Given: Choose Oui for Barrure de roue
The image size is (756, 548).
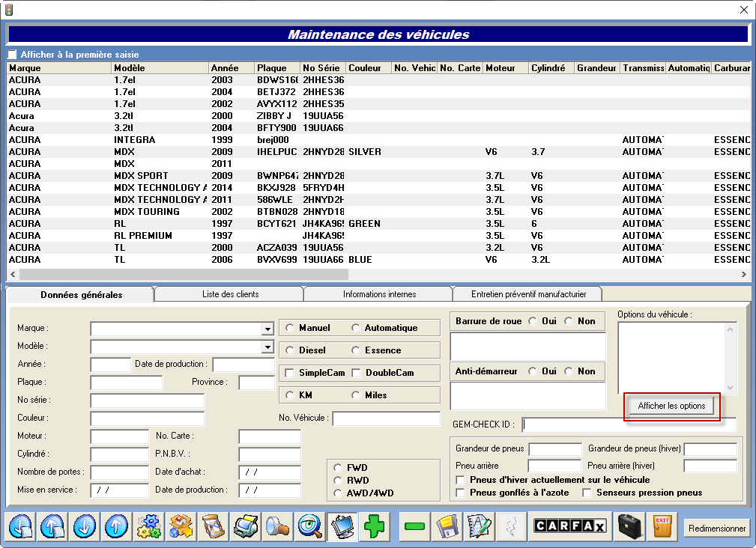Looking at the screenshot, I should 533,321.
